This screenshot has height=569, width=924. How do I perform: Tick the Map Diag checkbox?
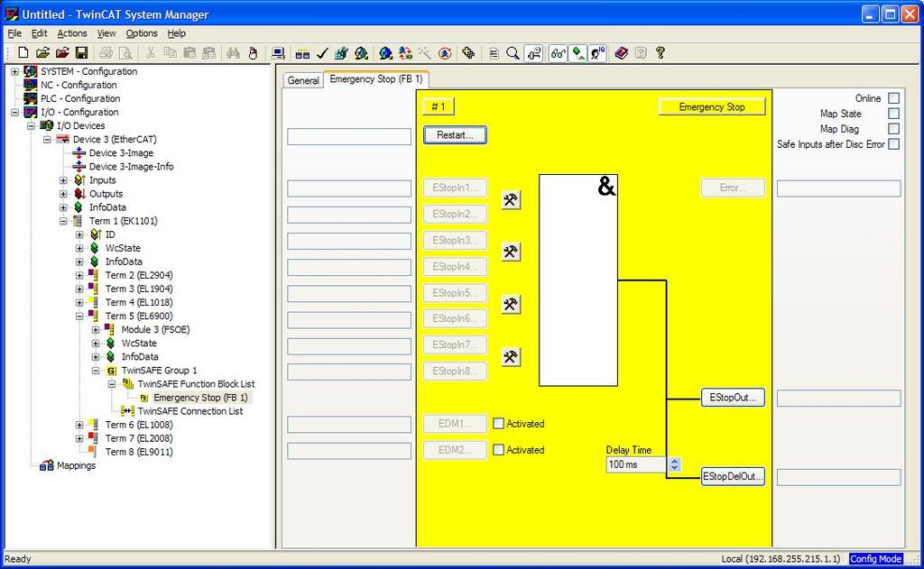893,129
